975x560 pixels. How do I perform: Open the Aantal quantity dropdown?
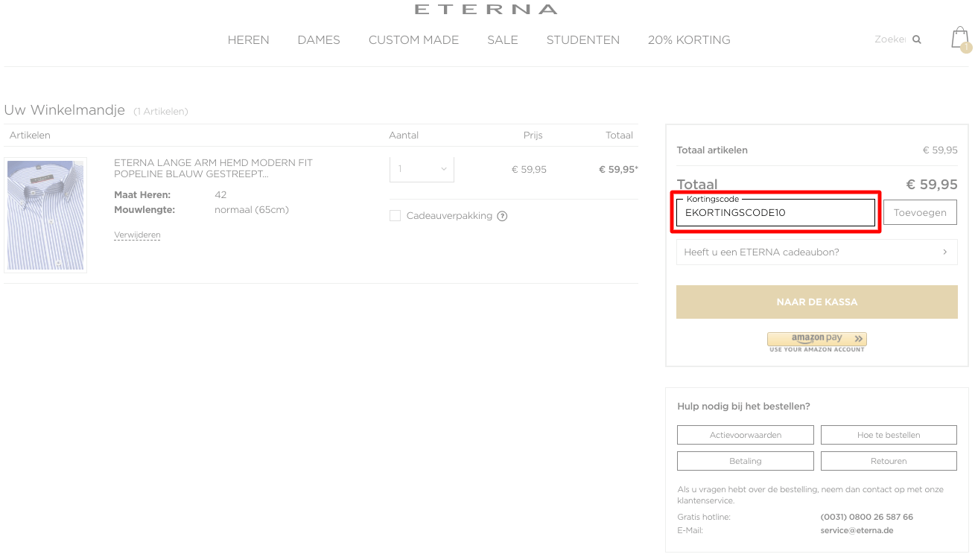422,169
